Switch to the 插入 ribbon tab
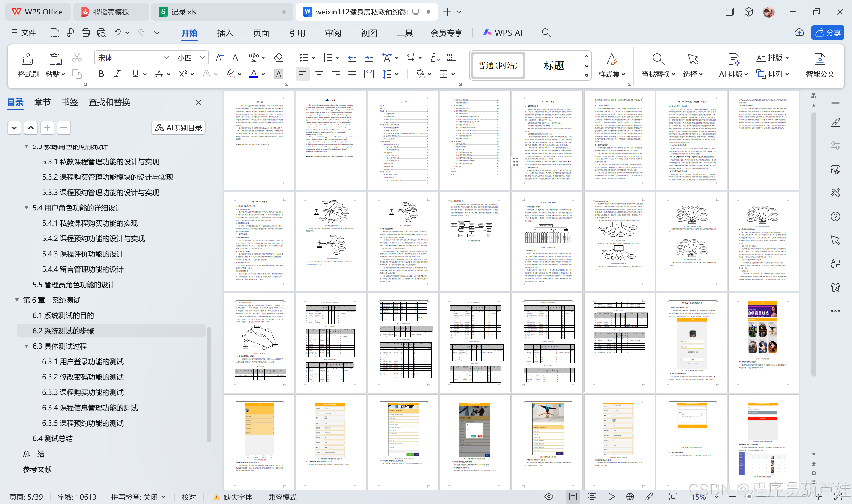Screen dimensions: 852x504 (225, 33)
